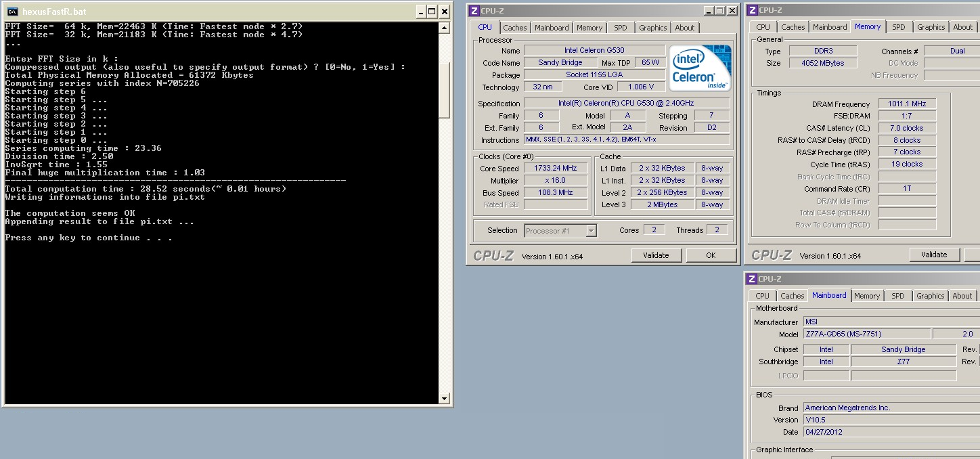The height and width of the screenshot is (459, 980).
Task: Click the Total computation time line in console
Action: click(146, 189)
